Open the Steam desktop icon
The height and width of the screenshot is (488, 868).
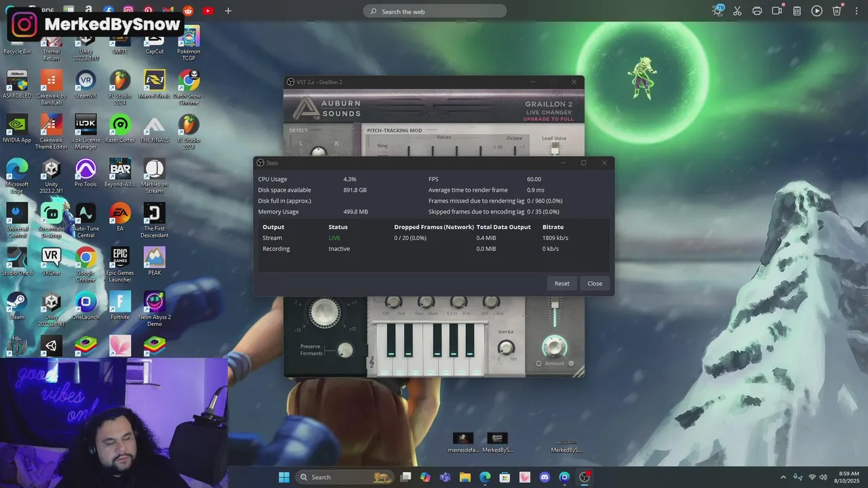17,305
